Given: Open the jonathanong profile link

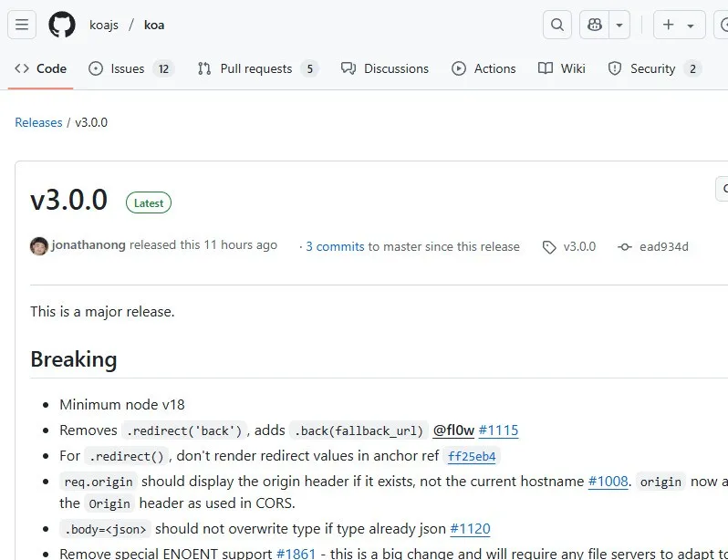Looking at the screenshot, I should 88,244.
